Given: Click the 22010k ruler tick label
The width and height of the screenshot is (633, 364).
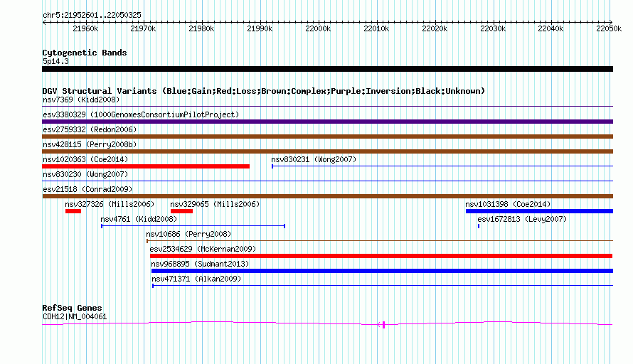Looking at the screenshot, I should 376,28.
